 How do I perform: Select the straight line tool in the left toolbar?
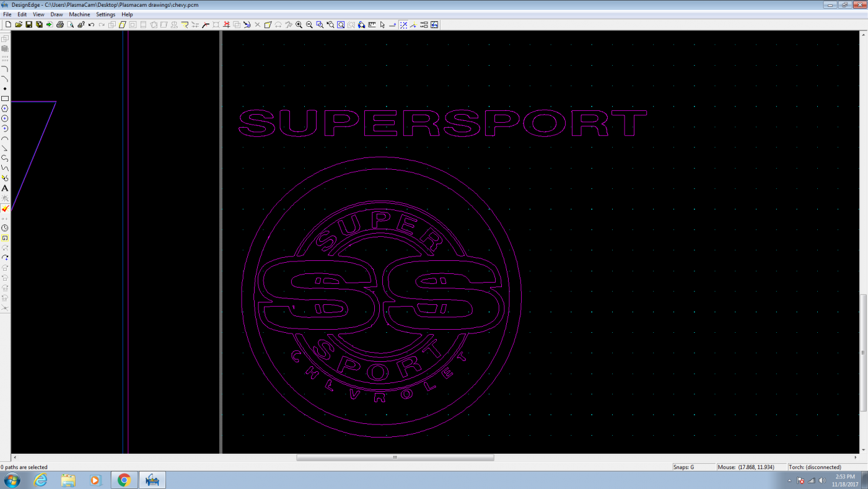[x=5, y=148]
